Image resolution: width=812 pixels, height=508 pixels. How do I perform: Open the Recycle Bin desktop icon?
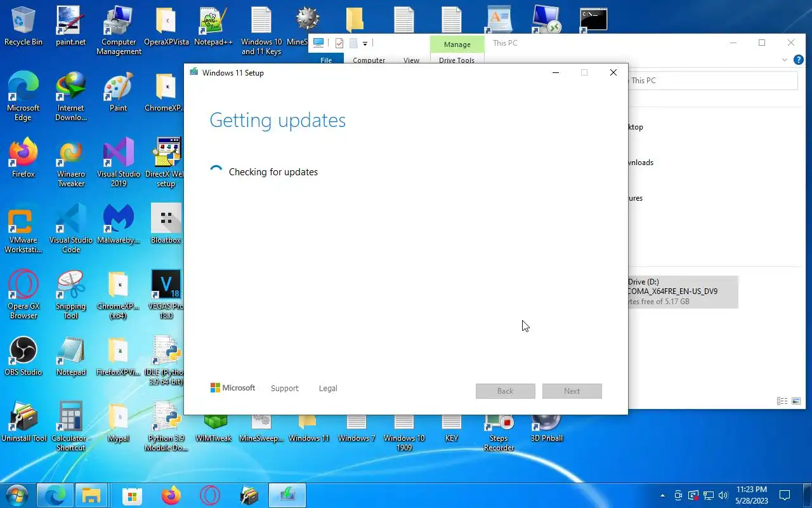[23, 27]
